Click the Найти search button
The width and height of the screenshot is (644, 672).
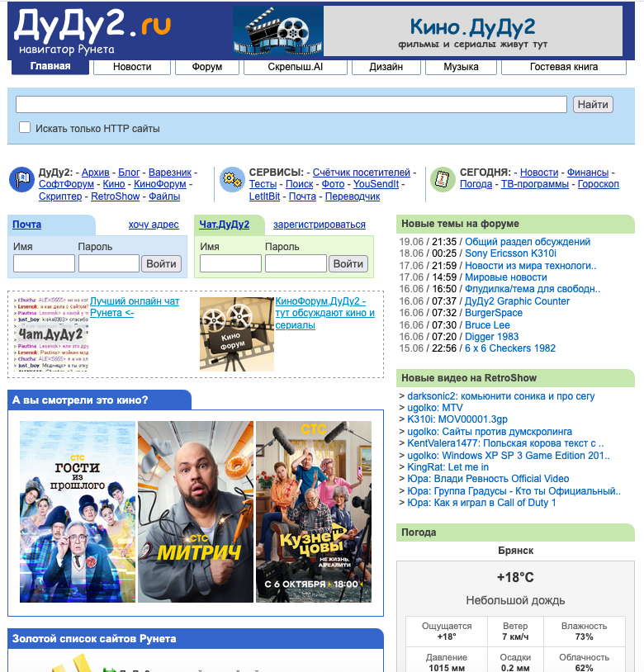(593, 104)
